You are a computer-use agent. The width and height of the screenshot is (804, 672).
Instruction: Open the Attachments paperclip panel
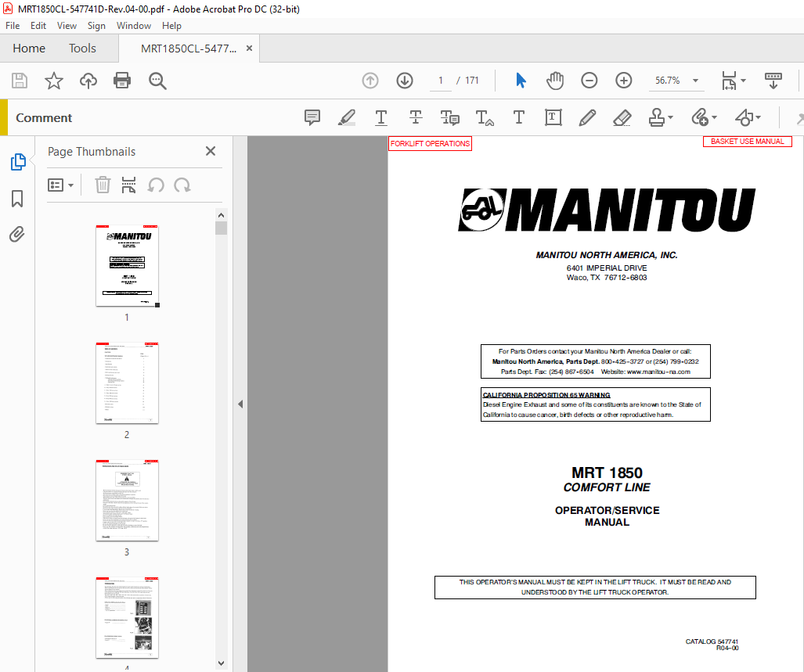click(x=17, y=235)
